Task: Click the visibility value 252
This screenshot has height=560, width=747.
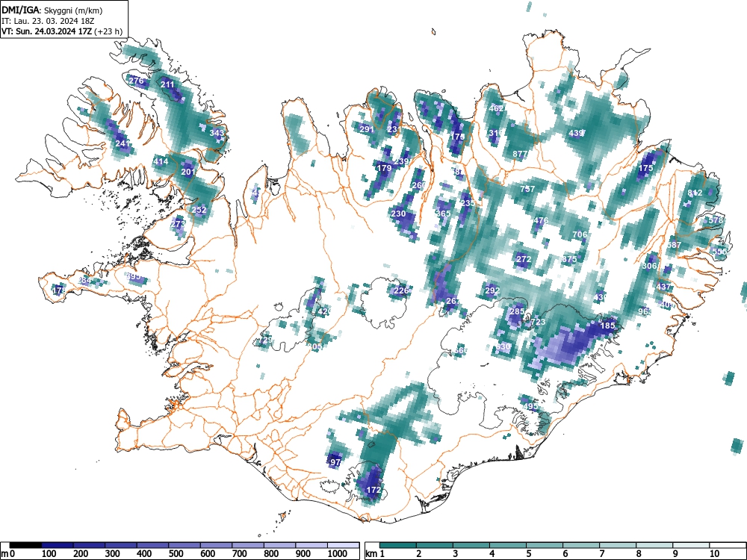Action: coord(199,210)
